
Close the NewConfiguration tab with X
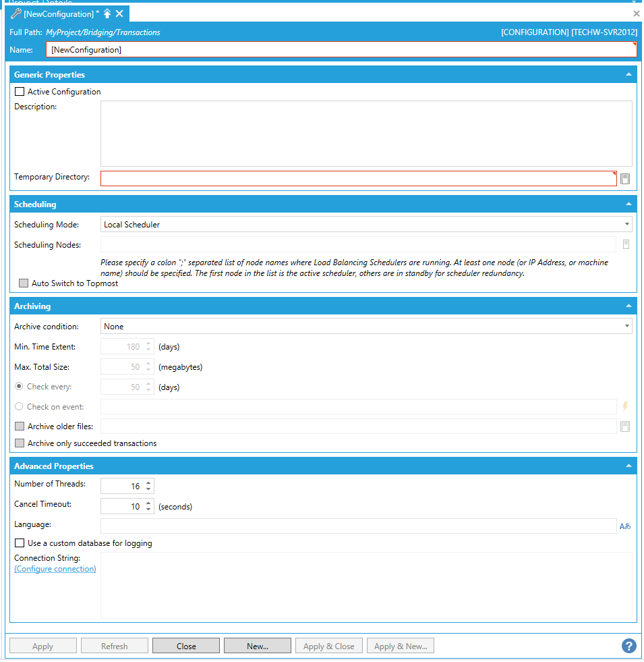(x=119, y=13)
